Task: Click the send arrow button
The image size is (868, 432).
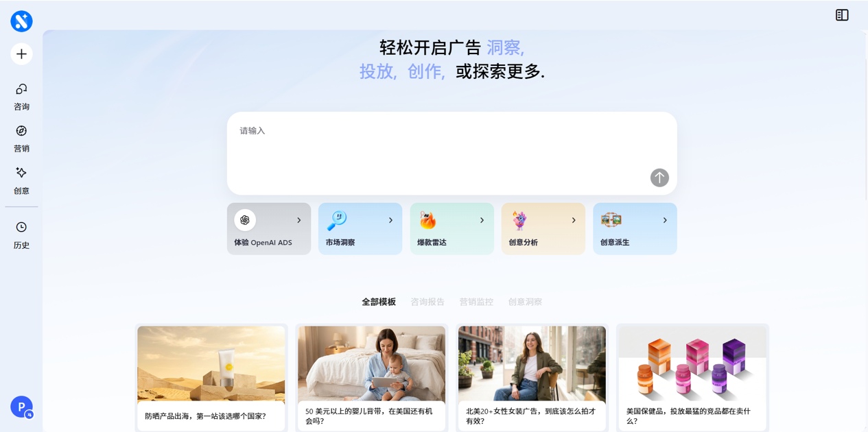Action: [659, 178]
